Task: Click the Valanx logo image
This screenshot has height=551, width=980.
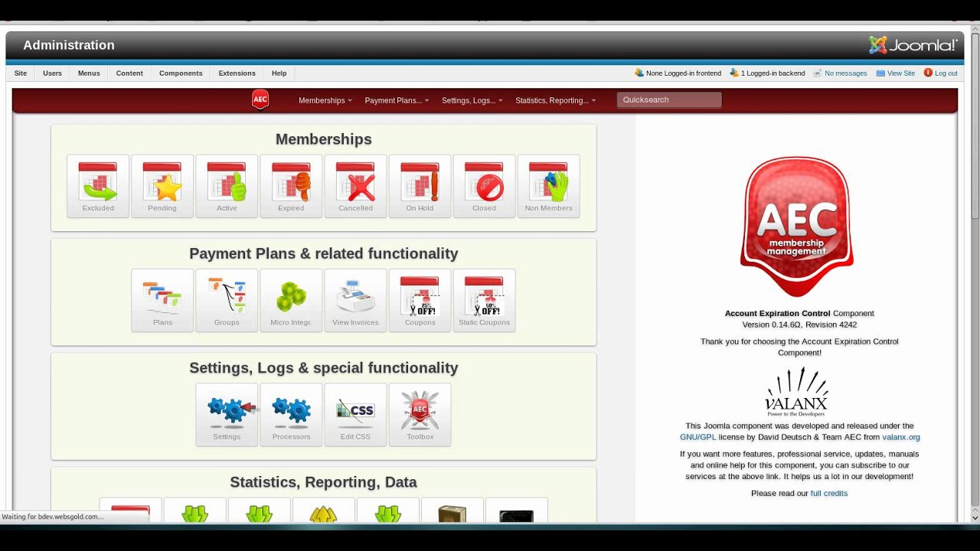Action: [x=796, y=392]
